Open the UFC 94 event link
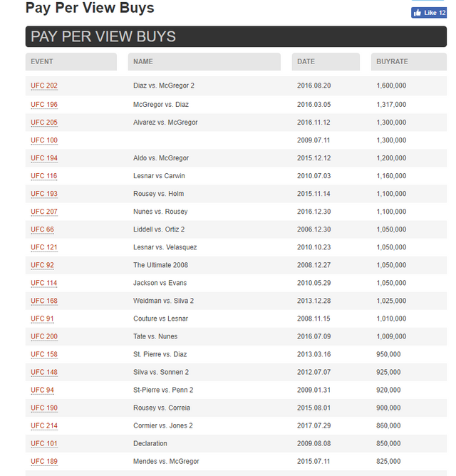Screen dimensions: 456x476 point(42,390)
